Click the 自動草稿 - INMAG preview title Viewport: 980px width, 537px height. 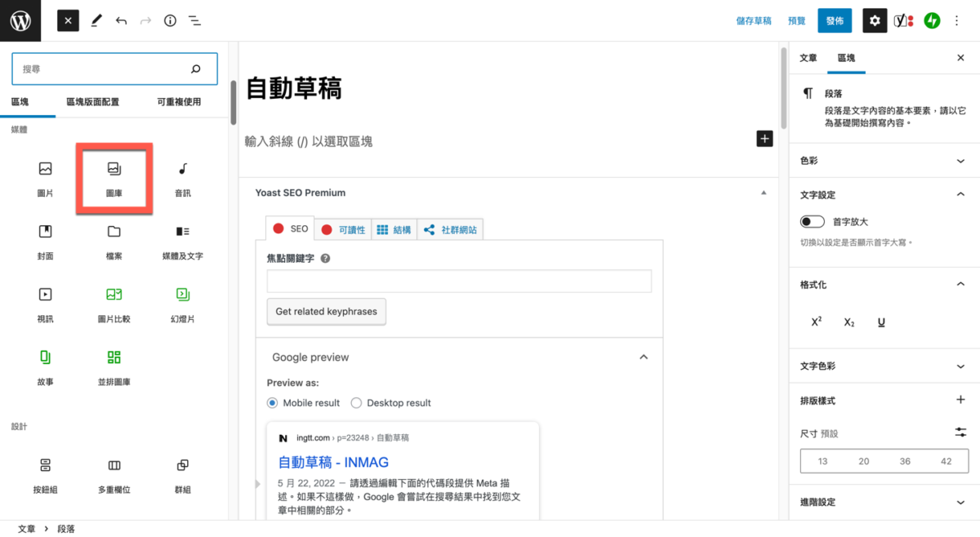[x=333, y=462]
